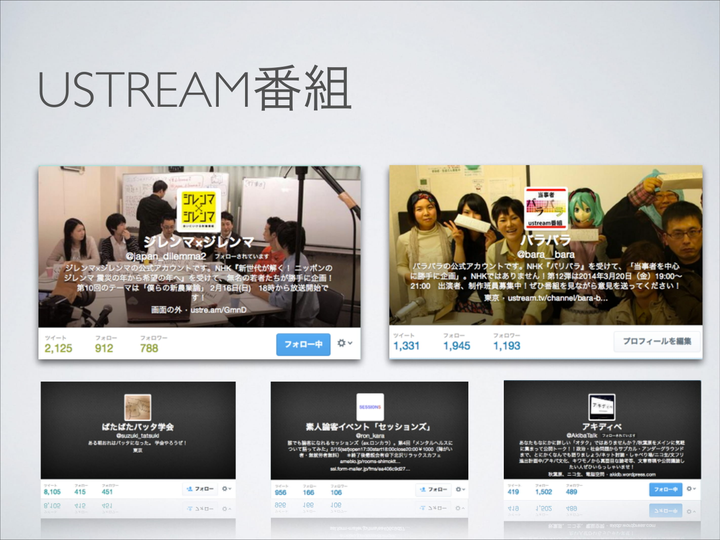Open the 956 tweets count
720x540 pixels.
pos(281,492)
